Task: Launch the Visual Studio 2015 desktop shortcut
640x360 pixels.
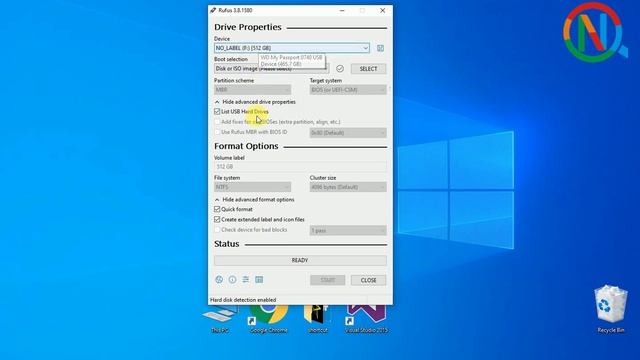Action: [366, 319]
